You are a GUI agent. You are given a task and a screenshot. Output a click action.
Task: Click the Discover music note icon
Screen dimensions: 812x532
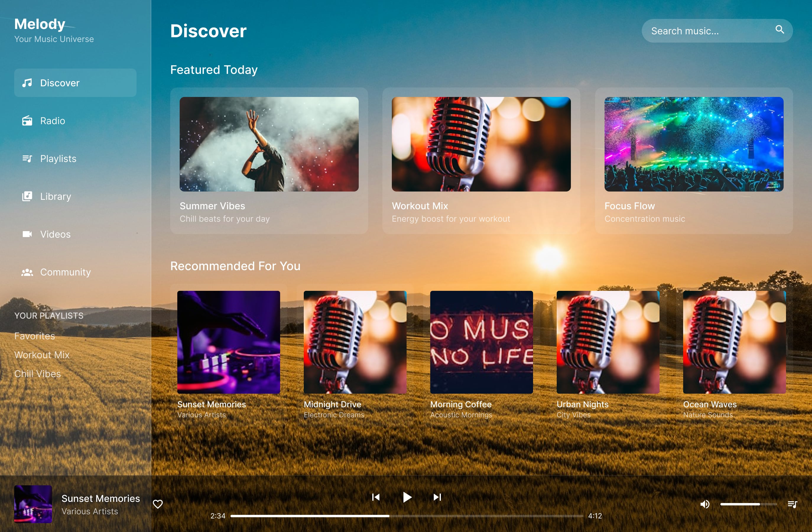27,82
